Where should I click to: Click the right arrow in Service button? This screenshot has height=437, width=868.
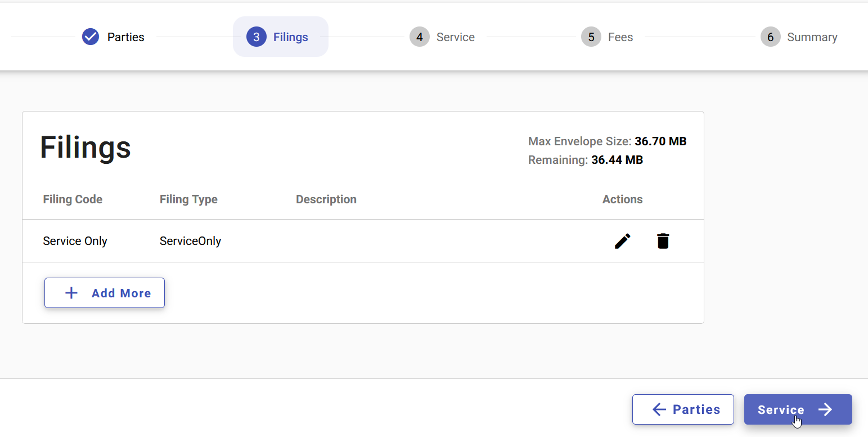tap(825, 409)
